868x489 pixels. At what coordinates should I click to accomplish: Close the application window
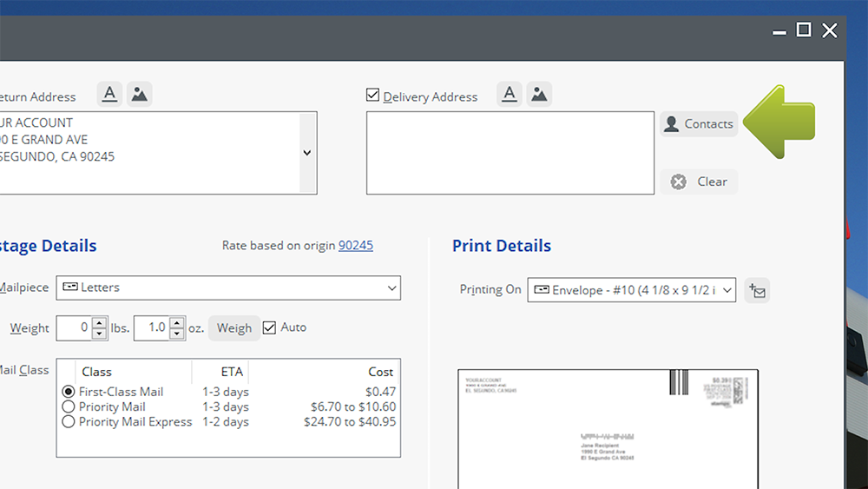830,30
